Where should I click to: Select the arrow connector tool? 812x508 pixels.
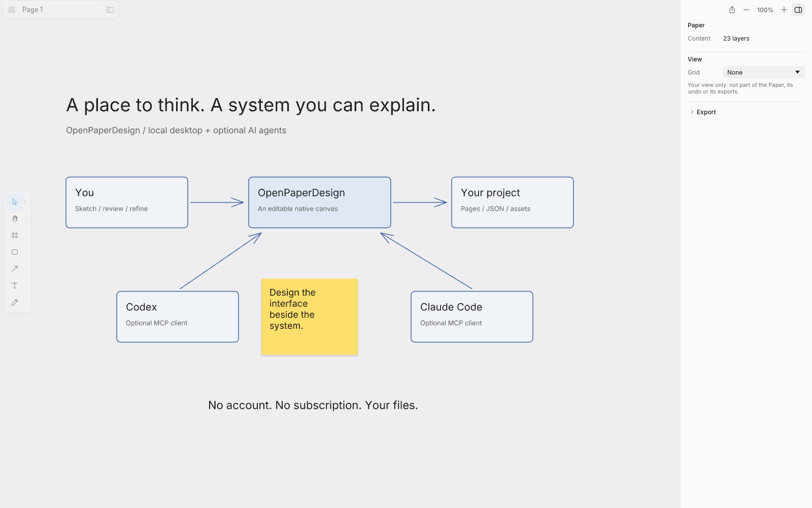coord(15,269)
